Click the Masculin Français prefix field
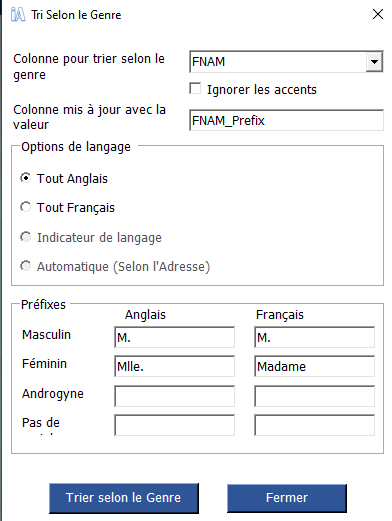 [x=314, y=337]
